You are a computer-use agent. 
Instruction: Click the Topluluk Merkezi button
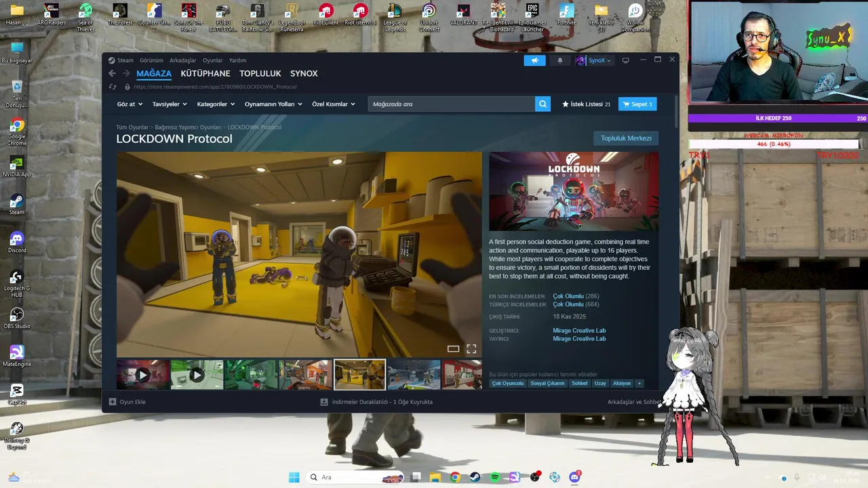click(x=626, y=138)
